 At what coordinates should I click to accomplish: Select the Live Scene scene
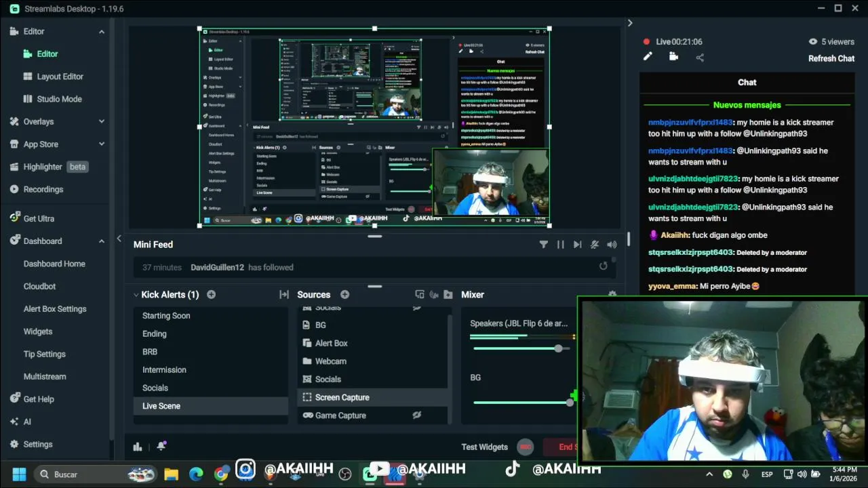click(211, 406)
